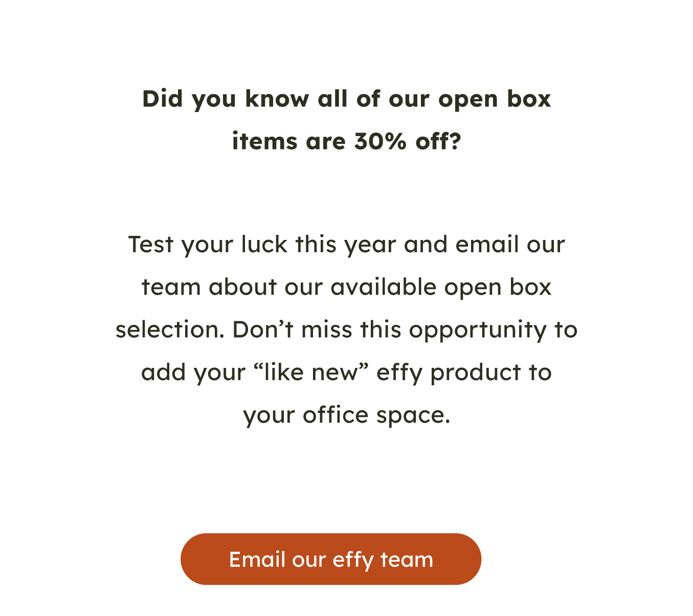Screen dimensions: 693x616
Task: Click the word "selection" in the paragraph
Action: 170,329
